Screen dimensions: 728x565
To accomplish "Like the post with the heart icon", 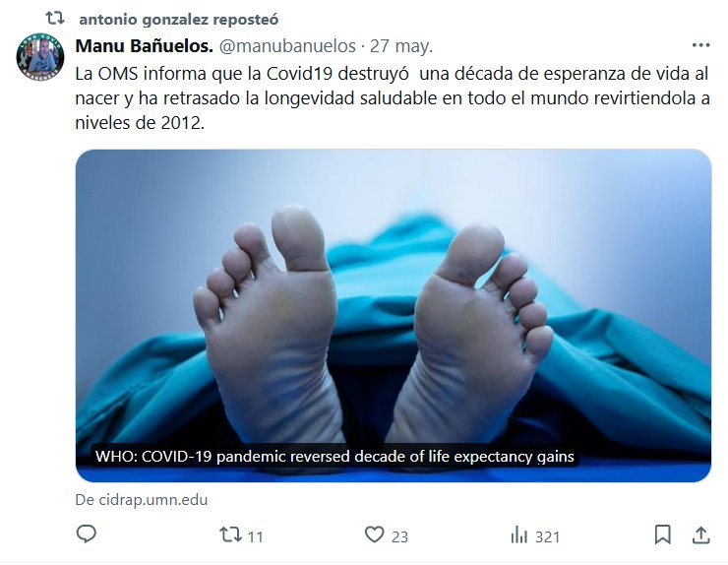I will 374,534.
